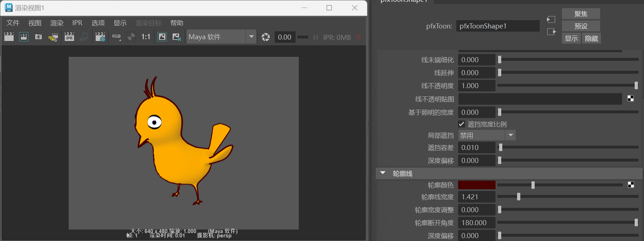The height and width of the screenshot is (241, 644).
Task: Click the IPR render icon
Action: (x=69, y=37)
